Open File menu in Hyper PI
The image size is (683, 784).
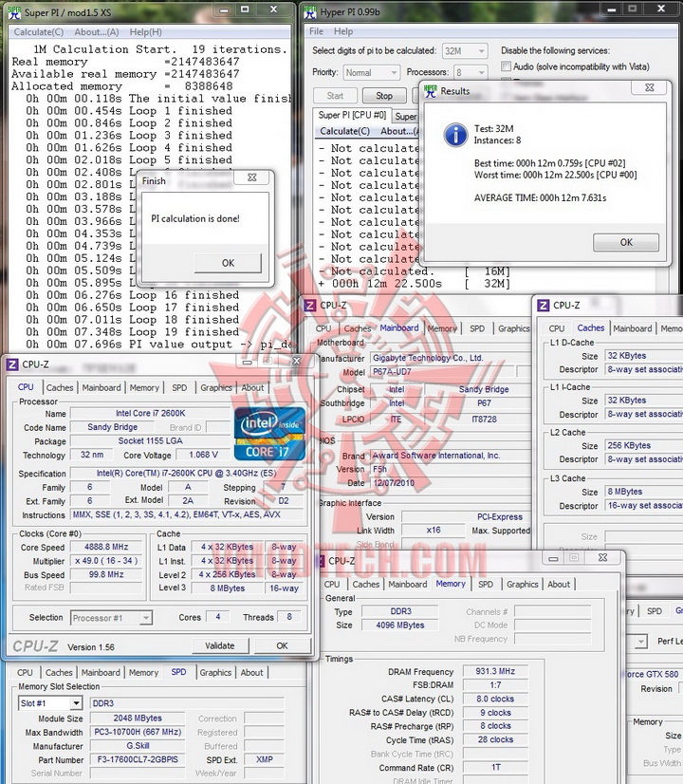tap(316, 31)
